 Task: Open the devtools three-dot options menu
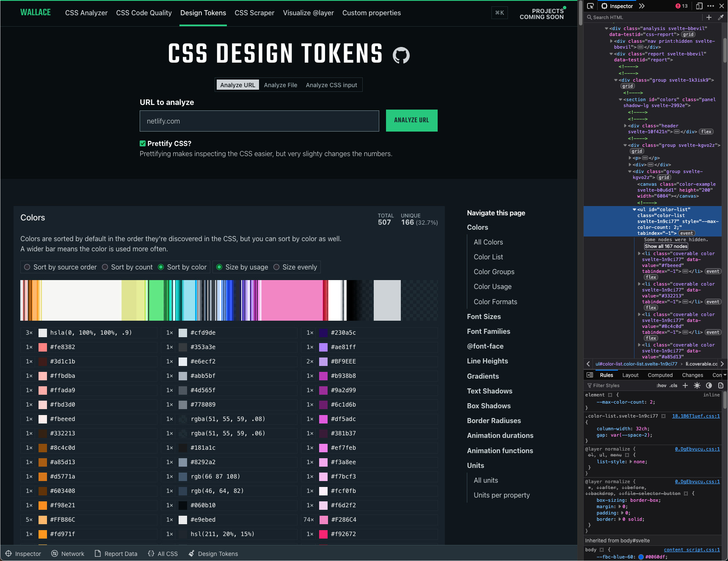[x=711, y=6]
